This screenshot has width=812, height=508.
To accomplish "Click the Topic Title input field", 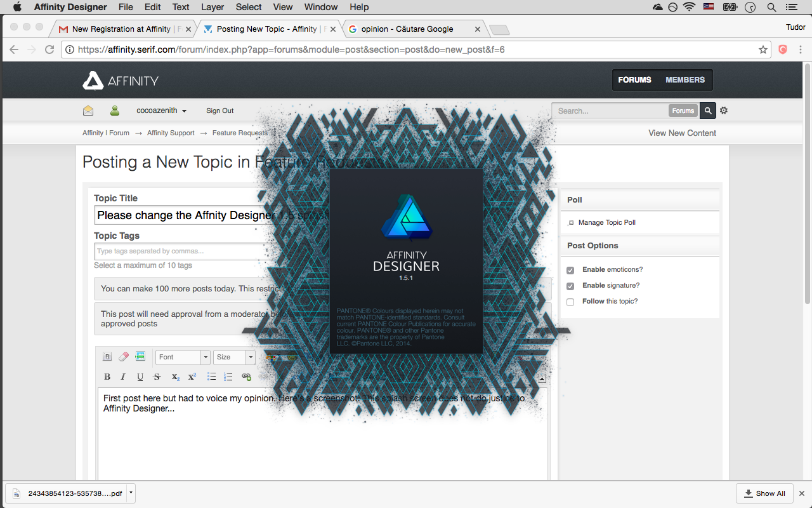I will [x=213, y=215].
